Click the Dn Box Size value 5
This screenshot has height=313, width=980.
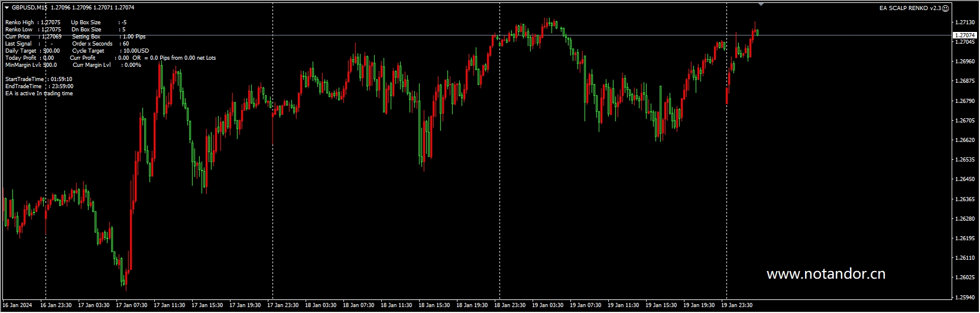[99, 30]
